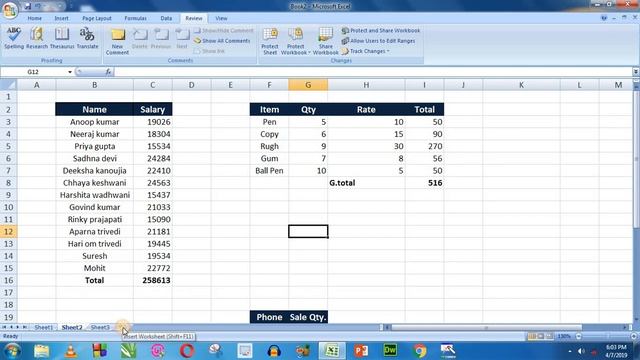Image resolution: width=640 pixels, height=360 pixels.
Task: Click the 'Sale Qty.' header cell
Action: pos(308,317)
